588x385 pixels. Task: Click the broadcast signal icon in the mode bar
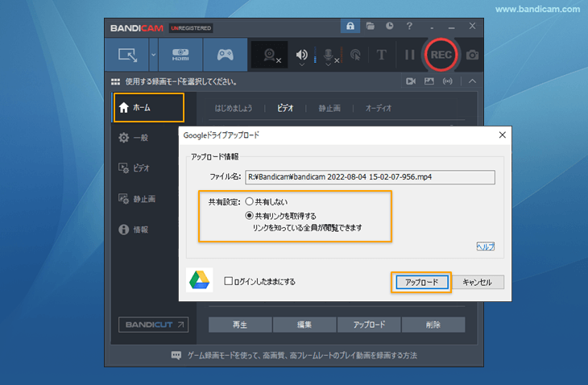coord(447,81)
